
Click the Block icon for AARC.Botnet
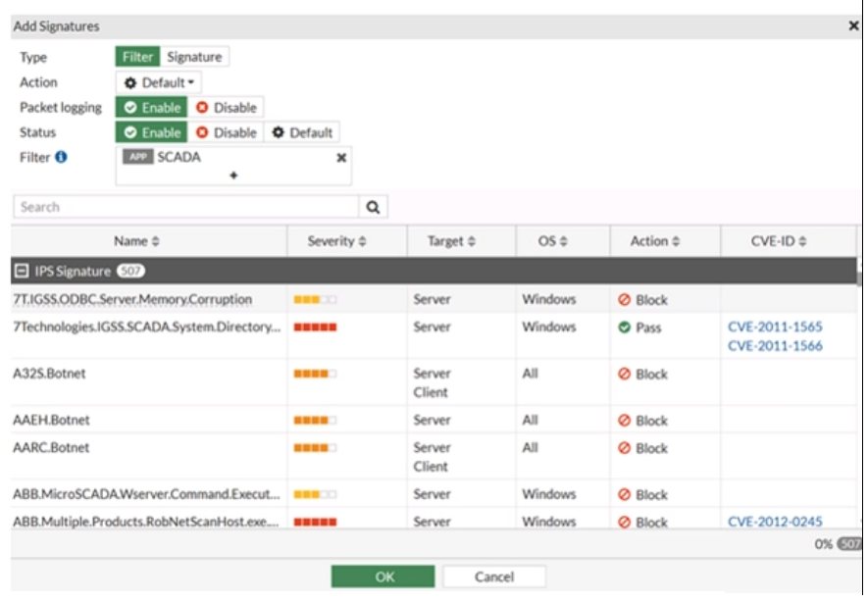click(624, 448)
